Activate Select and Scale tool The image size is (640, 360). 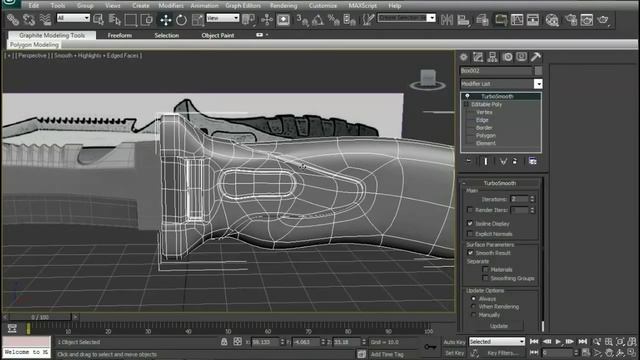(198, 19)
